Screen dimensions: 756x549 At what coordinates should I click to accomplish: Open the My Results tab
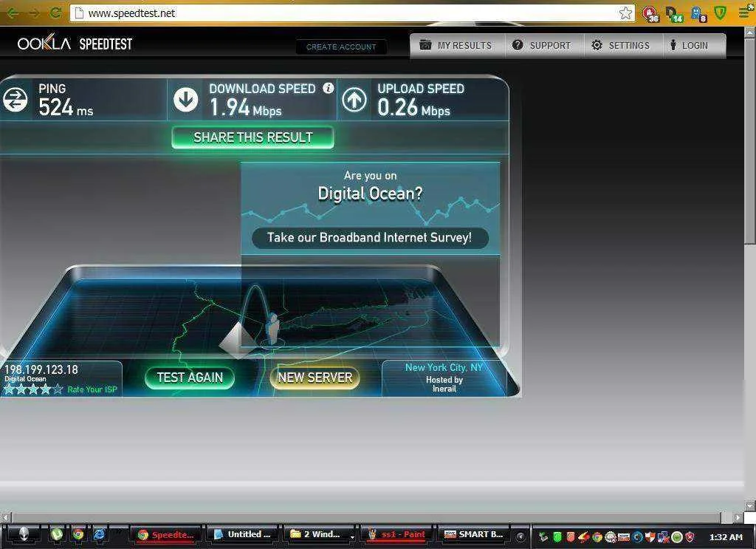click(456, 45)
